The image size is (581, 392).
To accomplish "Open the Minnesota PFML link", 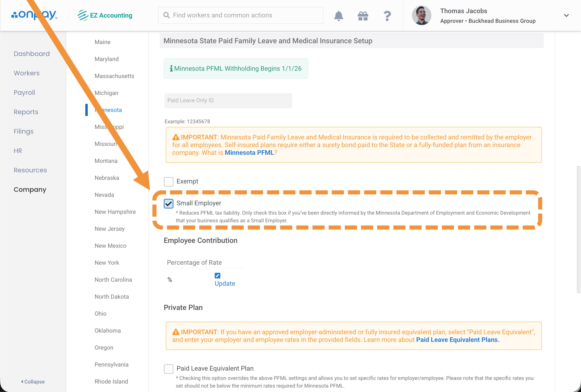I will pos(249,153).
